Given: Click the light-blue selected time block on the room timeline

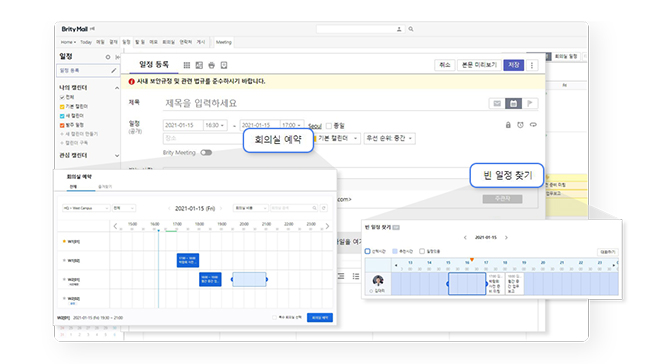Looking at the screenshot, I should coord(249,279).
